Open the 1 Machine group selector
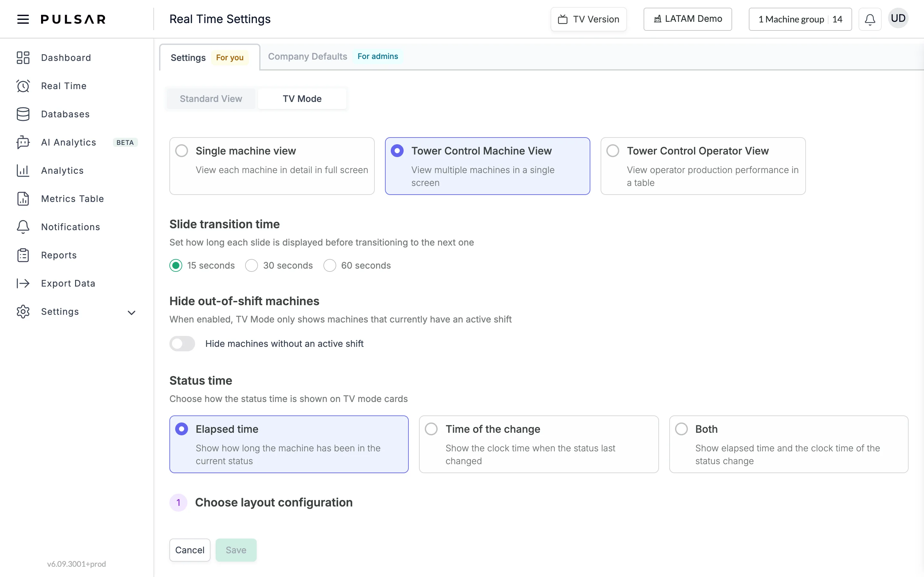 point(800,19)
